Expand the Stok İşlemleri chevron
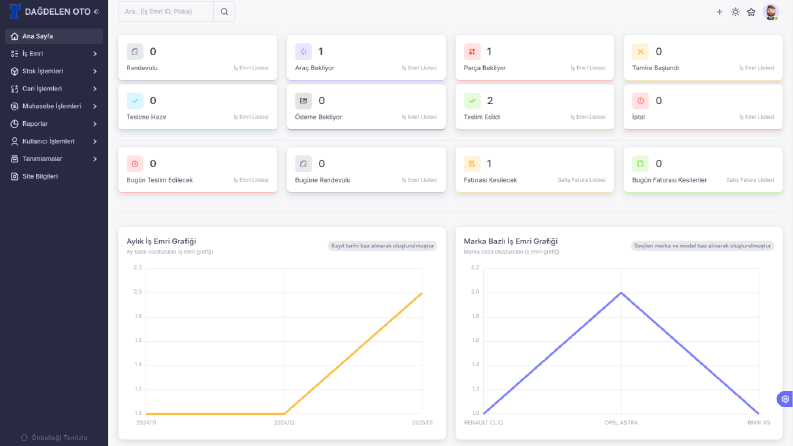Screen dimensions: 793x446 coord(95,71)
